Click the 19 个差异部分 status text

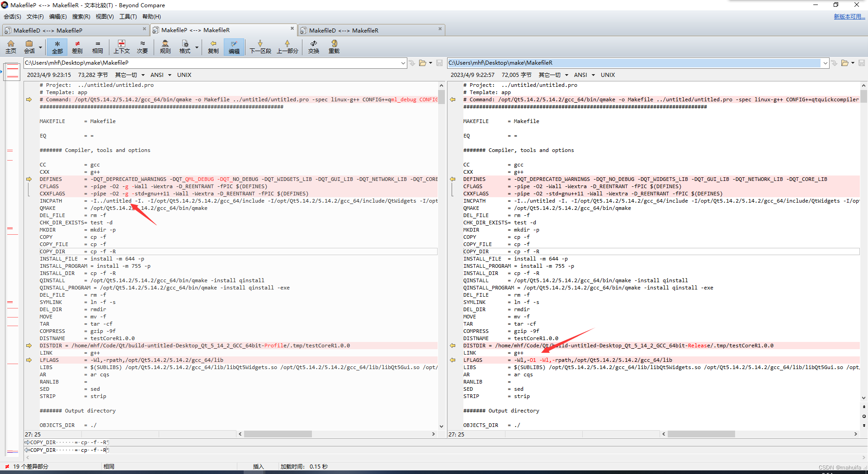(30, 467)
